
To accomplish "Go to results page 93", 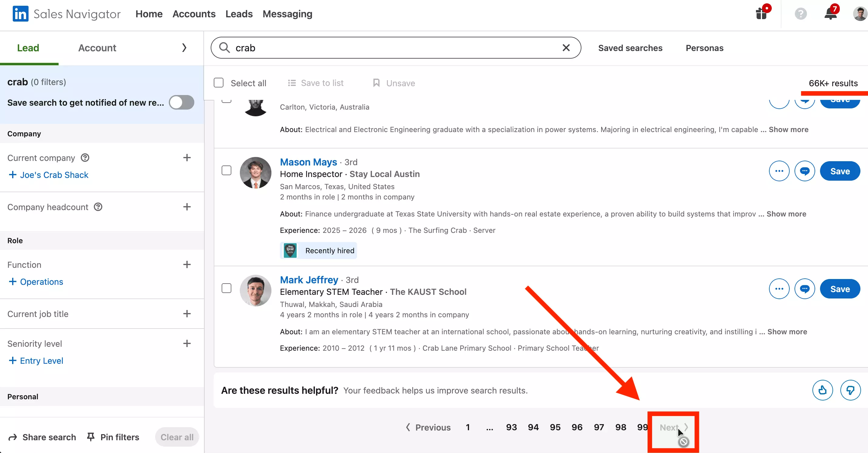I will click(511, 427).
